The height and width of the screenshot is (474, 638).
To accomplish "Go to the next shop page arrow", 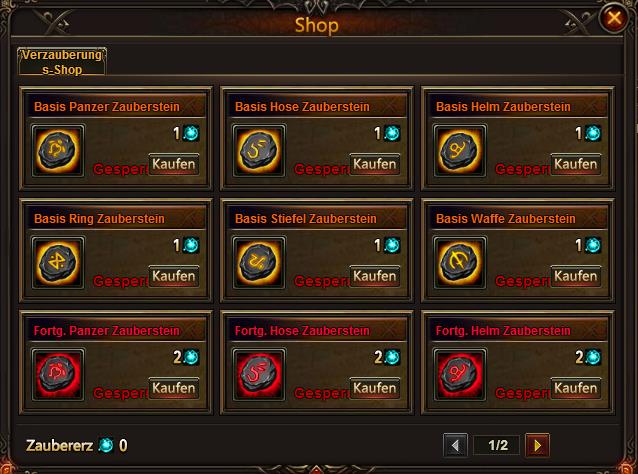I will (x=537, y=446).
